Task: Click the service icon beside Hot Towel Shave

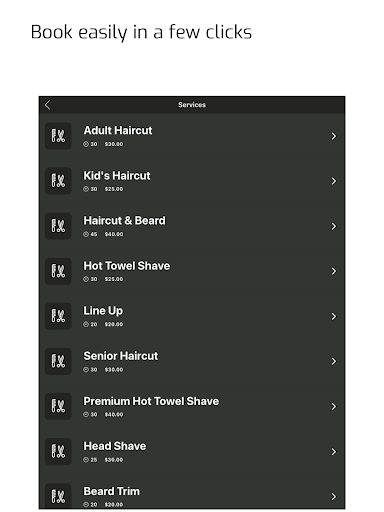Action: (58, 271)
